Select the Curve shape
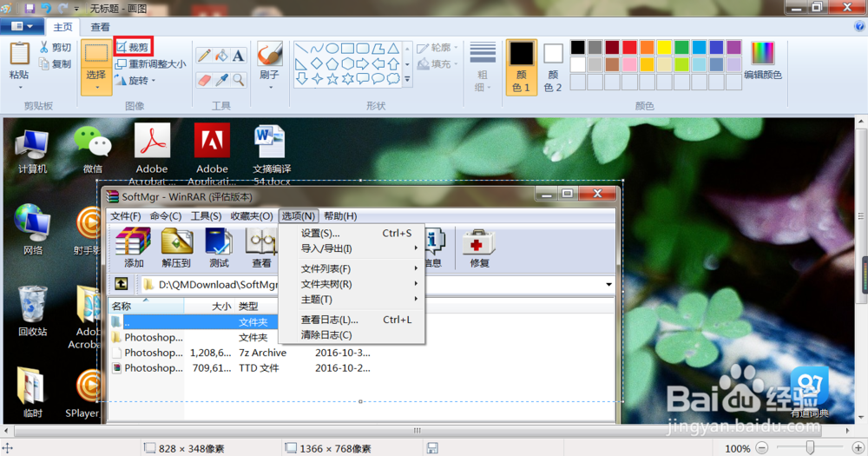This screenshot has width=868, height=456. coord(317,48)
